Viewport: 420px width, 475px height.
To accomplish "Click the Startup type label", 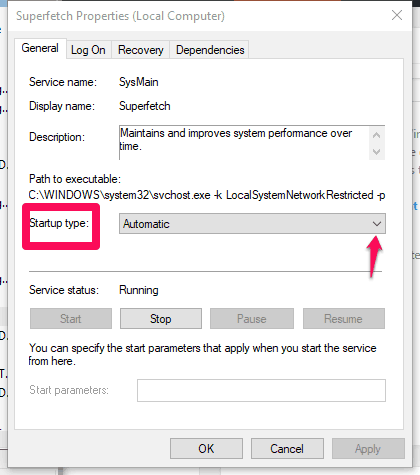I will pos(59,223).
